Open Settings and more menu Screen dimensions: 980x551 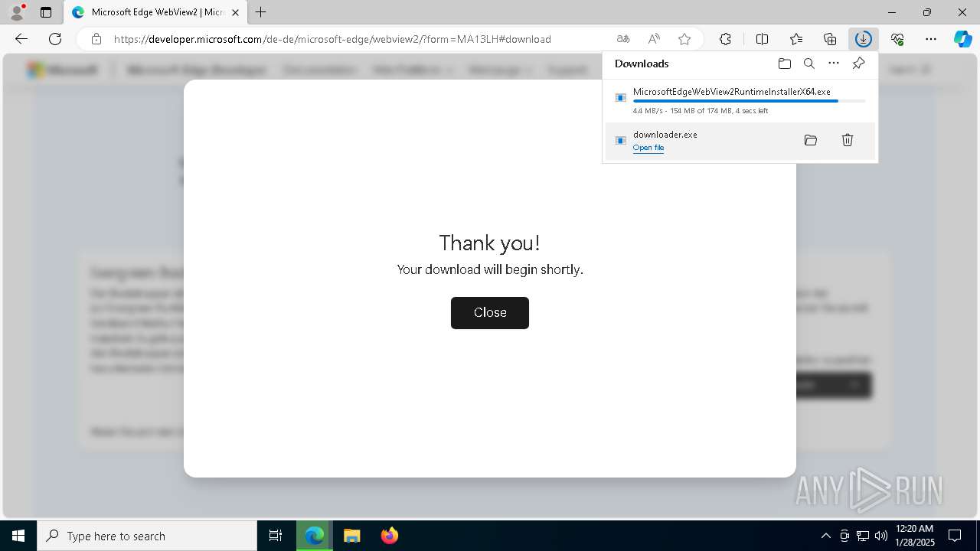tap(931, 39)
